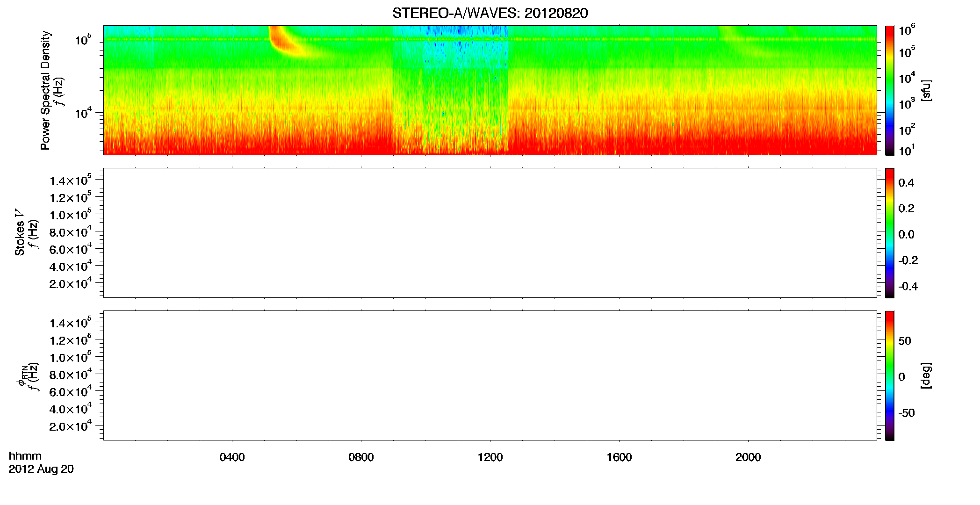980x505 pixels.
Task: Click the "0.0" tick on Stokes V color bar
Action: pyautogui.click(x=906, y=234)
